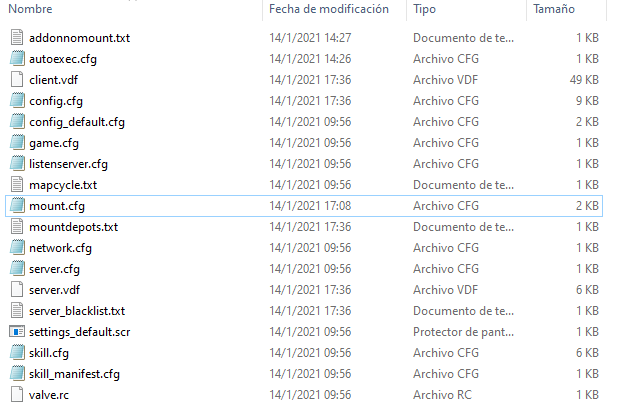Select the mountdepots.txt file icon
Image resolution: width=620 pixels, height=408 pixels.
[17, 227]
